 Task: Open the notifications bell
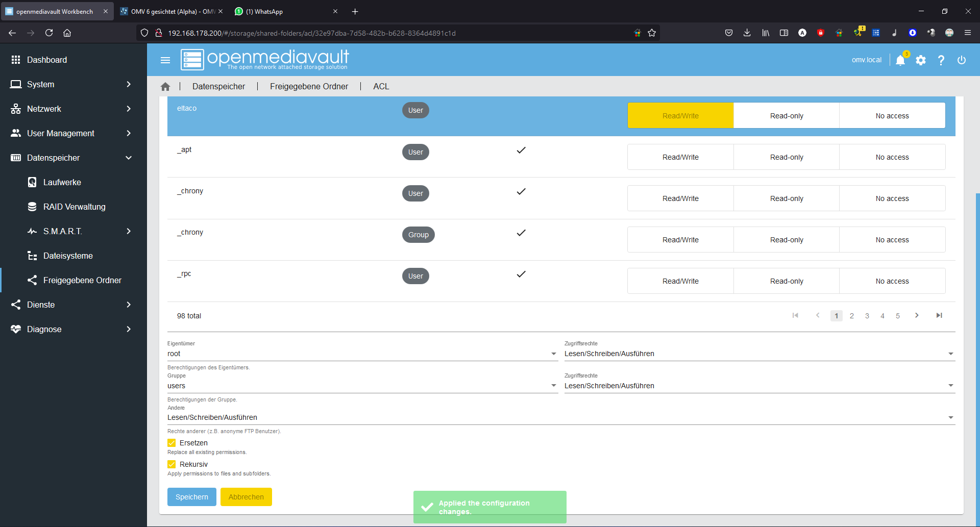click(x=900, y=60)
